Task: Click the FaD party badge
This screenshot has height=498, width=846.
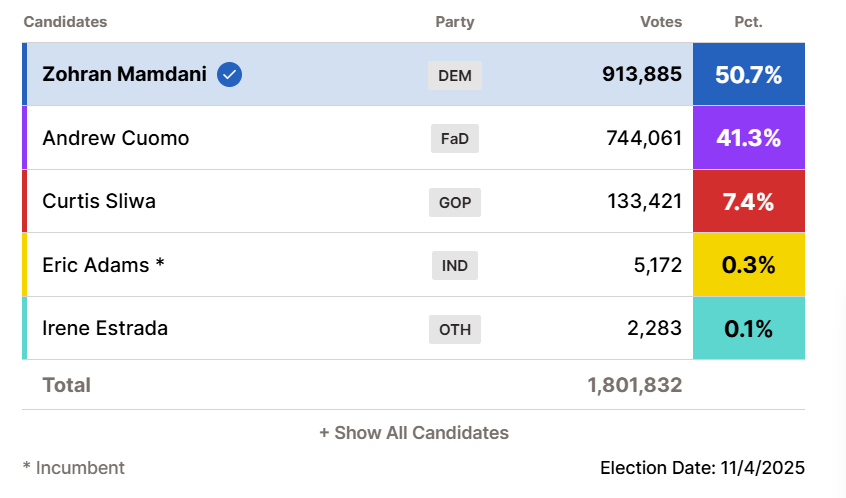Action: click(x=455, y=138)
